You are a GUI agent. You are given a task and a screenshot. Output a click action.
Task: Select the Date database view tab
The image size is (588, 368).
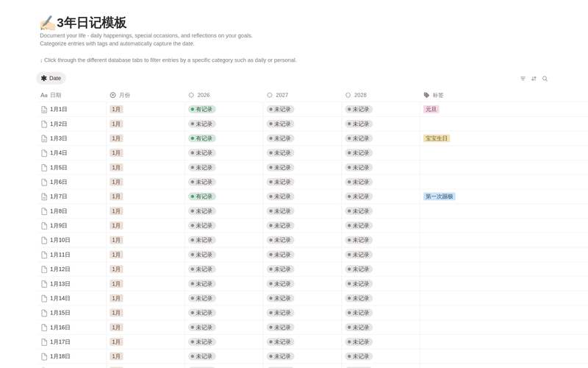[51, 78]
